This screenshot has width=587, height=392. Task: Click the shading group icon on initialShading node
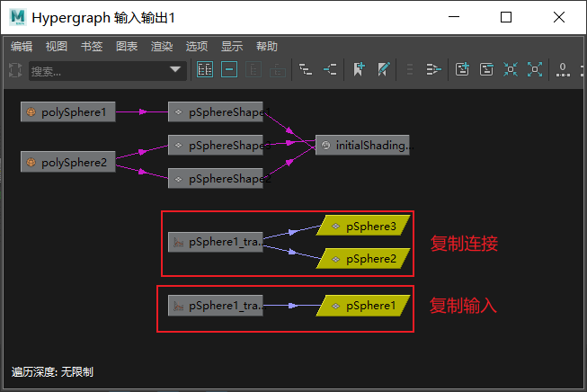click(x=325, y=145)
